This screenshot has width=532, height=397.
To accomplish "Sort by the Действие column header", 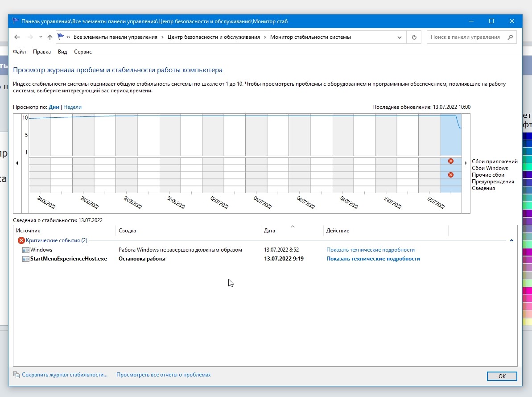I will 386,231.
